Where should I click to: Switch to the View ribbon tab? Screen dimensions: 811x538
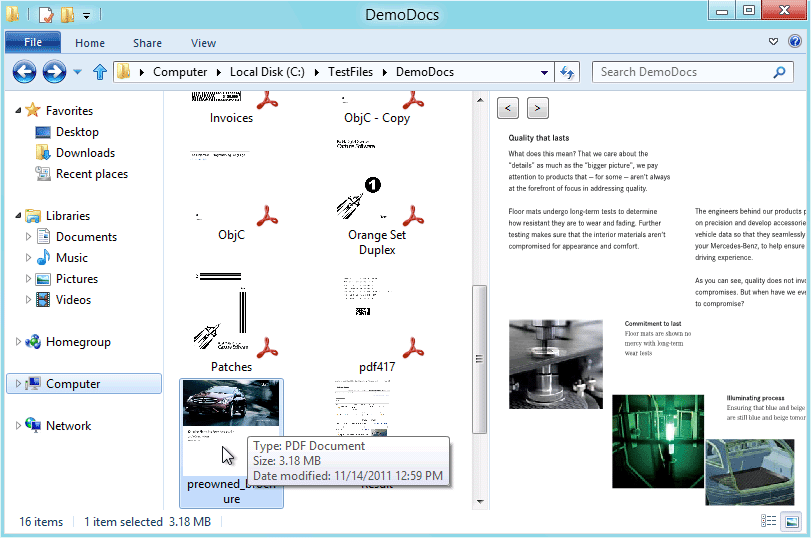203,43
